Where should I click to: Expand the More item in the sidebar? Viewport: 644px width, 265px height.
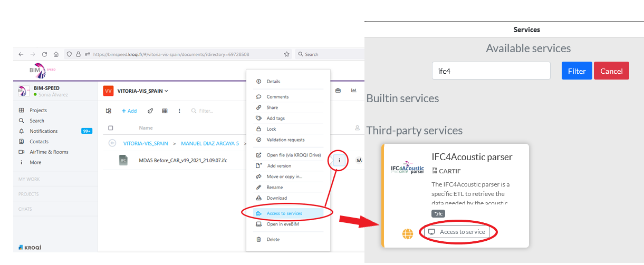click(35, 163)
